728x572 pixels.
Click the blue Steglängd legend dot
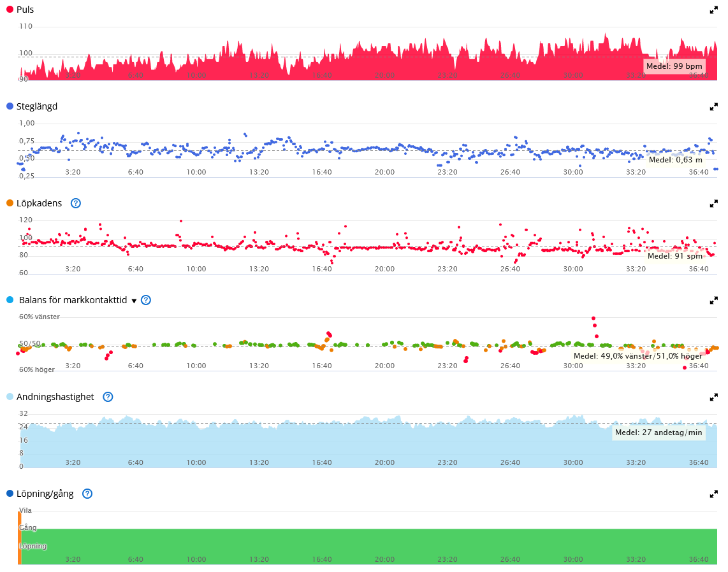pyautogui.click(x=10, y=106)
